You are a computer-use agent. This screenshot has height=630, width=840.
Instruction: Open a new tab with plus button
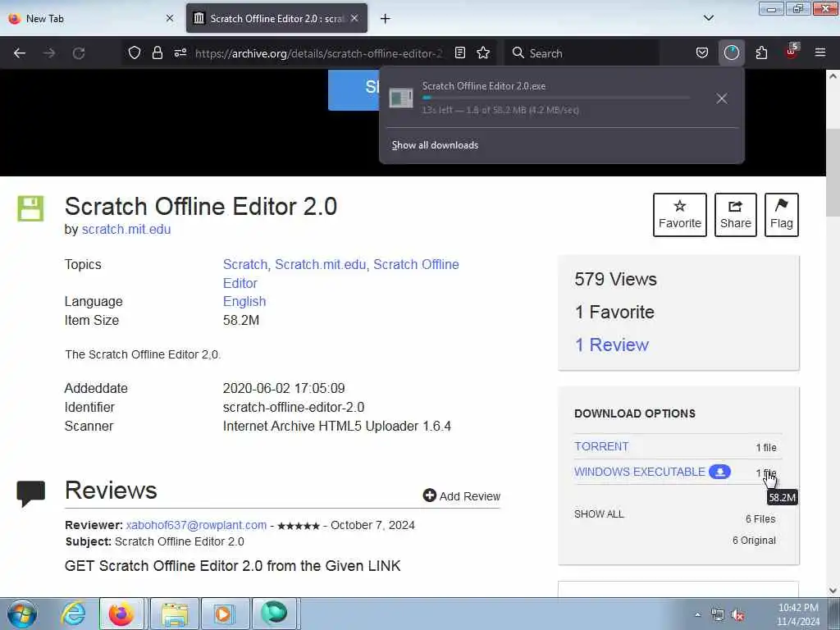click(386, 19)
